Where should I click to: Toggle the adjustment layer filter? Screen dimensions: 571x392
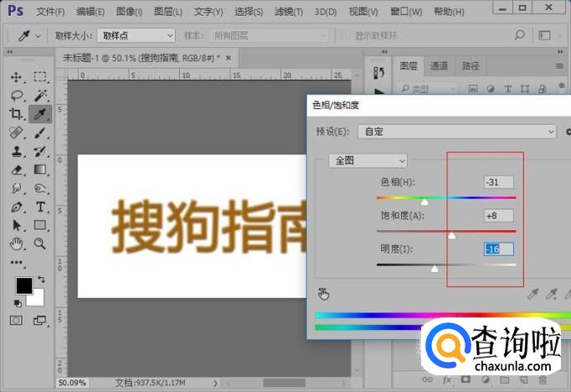coord(491,89)
